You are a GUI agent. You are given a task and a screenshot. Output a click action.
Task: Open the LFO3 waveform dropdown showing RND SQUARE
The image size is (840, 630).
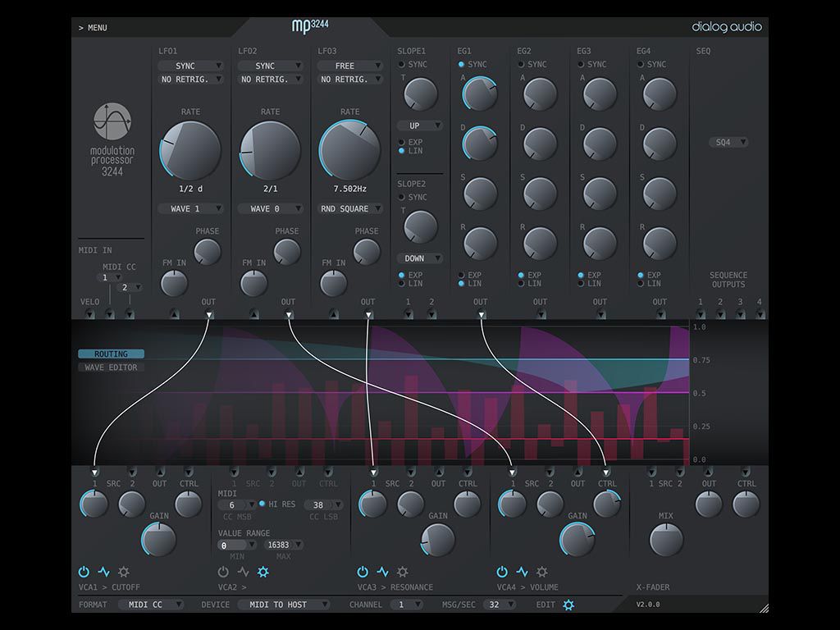[x=349, y=208]
